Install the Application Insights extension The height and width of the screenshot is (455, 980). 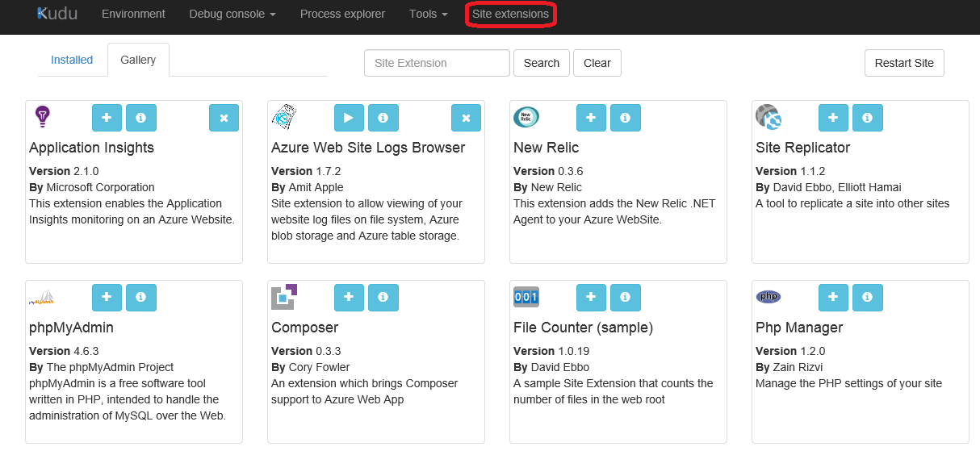107,118
